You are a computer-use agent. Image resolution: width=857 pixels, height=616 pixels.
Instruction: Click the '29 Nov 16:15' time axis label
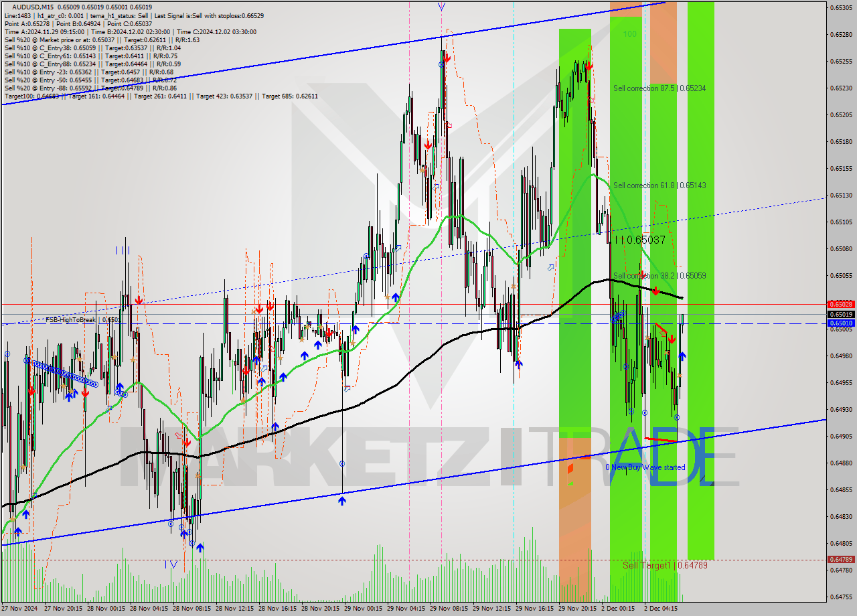535,609
